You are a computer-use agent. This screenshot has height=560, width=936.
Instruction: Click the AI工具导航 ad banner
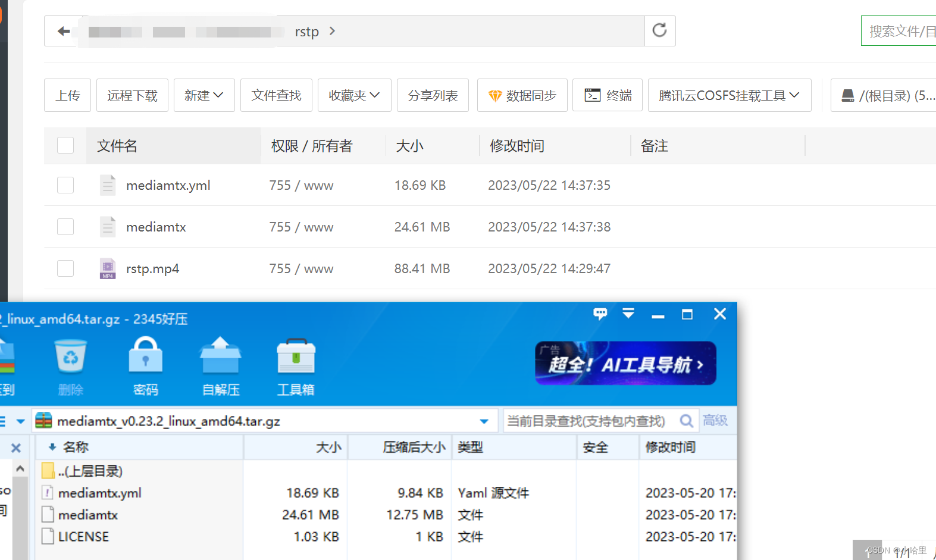(x=625, y=363)
